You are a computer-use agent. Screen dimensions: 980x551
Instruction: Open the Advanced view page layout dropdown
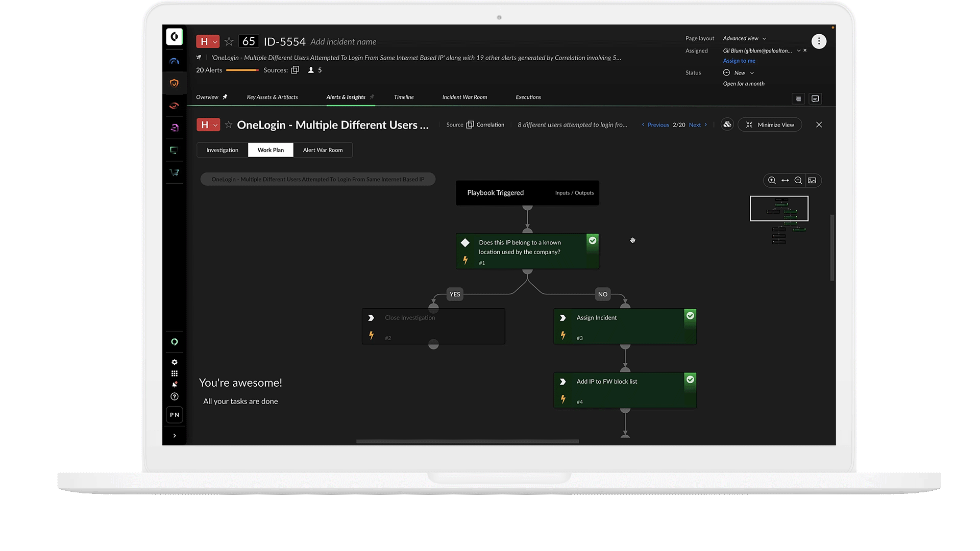pos(744,39)
